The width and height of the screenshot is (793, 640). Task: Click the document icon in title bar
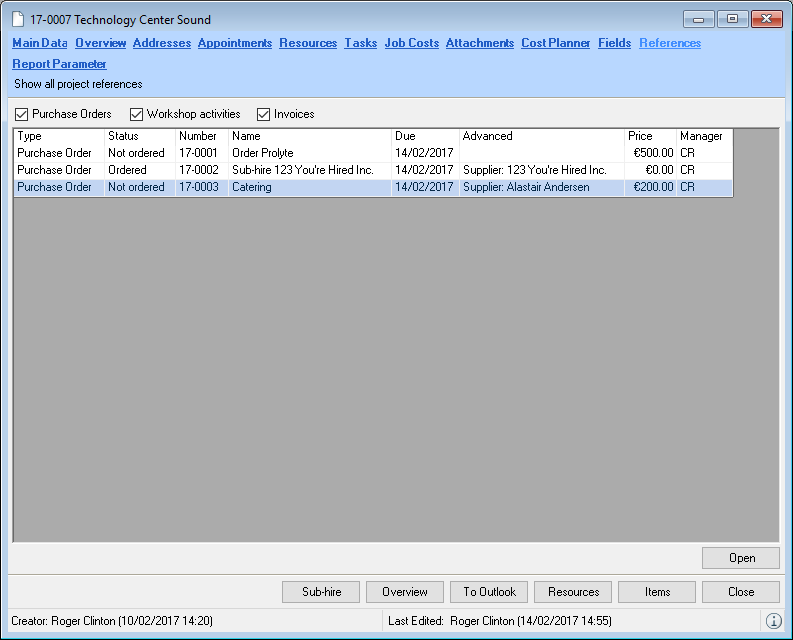18,19
